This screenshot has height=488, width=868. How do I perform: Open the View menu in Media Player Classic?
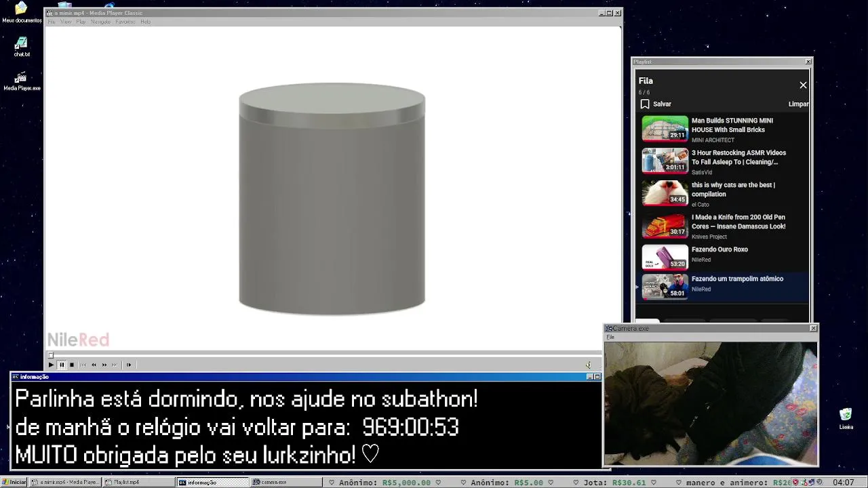[66, 22]
